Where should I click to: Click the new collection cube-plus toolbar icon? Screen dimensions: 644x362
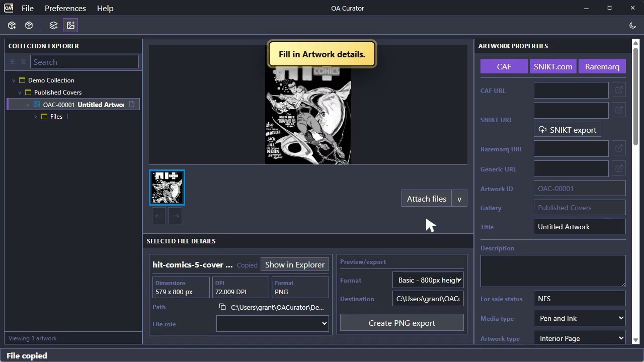pos(12,25)
